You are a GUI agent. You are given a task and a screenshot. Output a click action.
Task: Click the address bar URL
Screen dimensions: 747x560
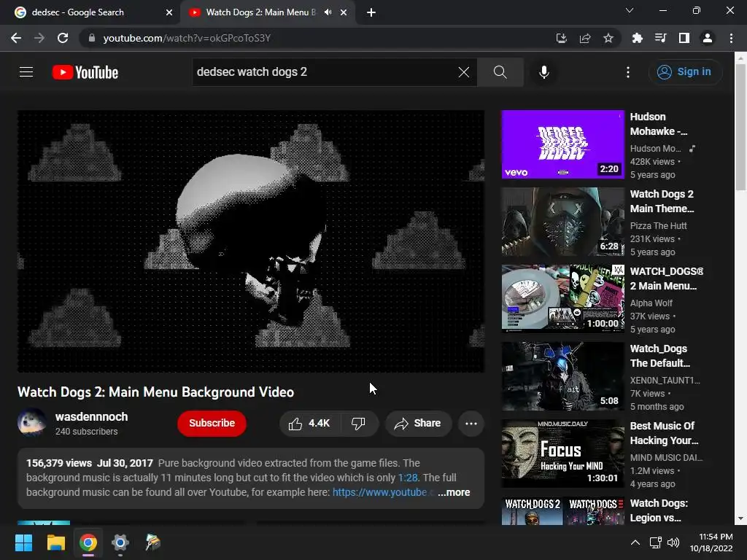(x=187, y=38)
